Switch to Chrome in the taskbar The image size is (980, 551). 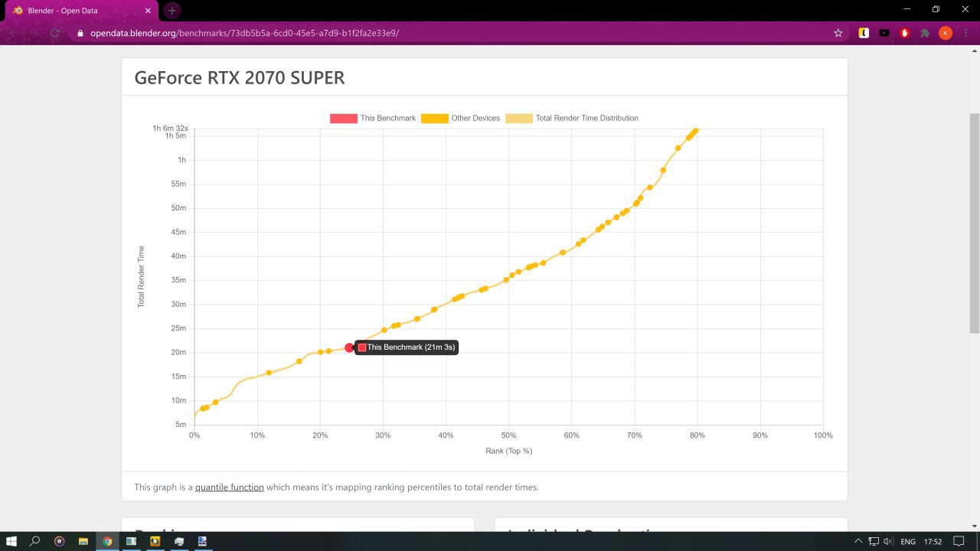click(x=107, y=541)
